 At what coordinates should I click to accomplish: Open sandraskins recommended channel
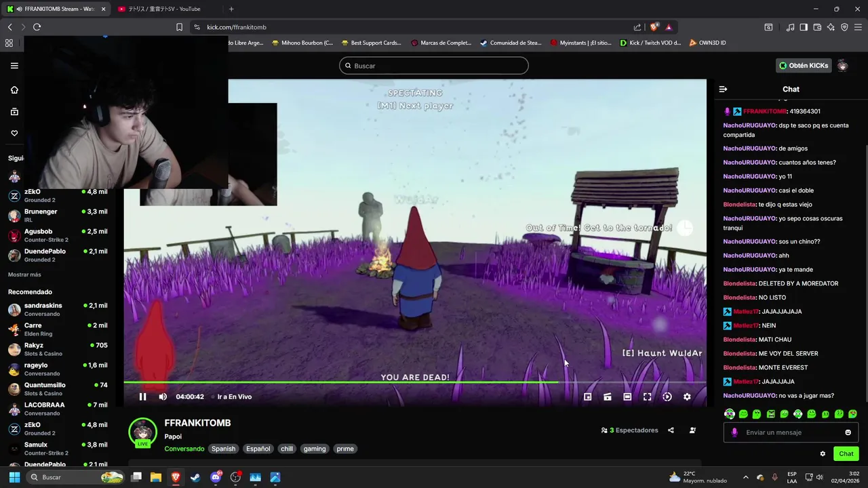pyautogui.click(x=58, y=309)
